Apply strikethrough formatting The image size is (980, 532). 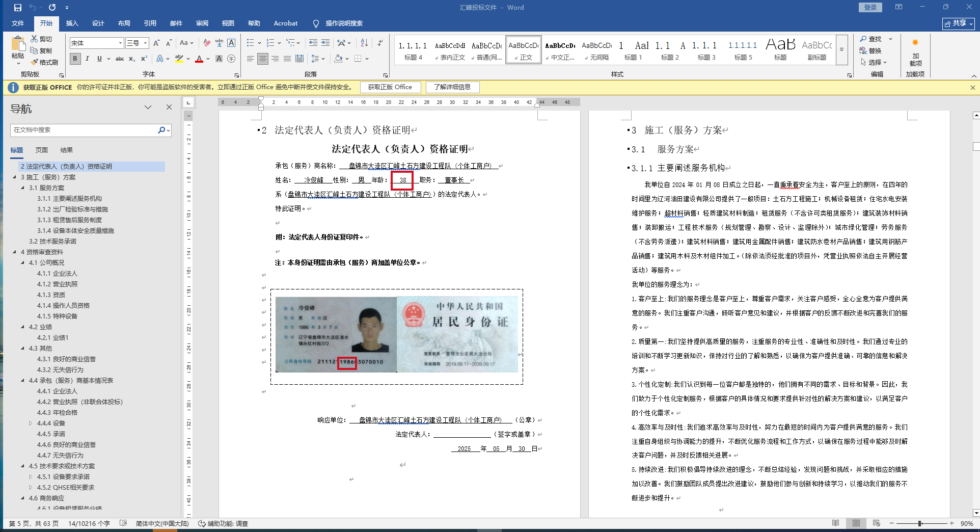click(x=120, y=59)
